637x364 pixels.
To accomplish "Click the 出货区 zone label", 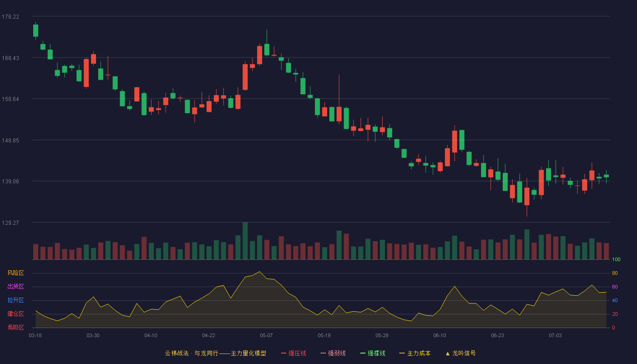I will tap(15, 287).
